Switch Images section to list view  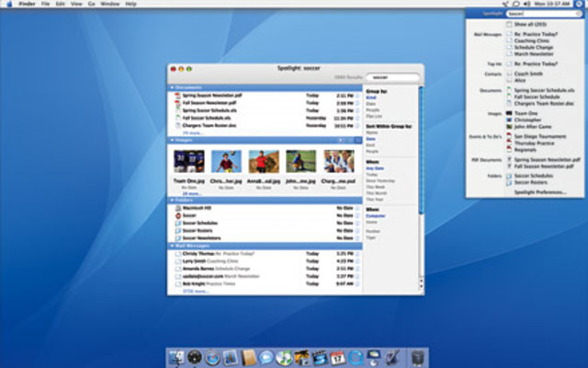350,140
